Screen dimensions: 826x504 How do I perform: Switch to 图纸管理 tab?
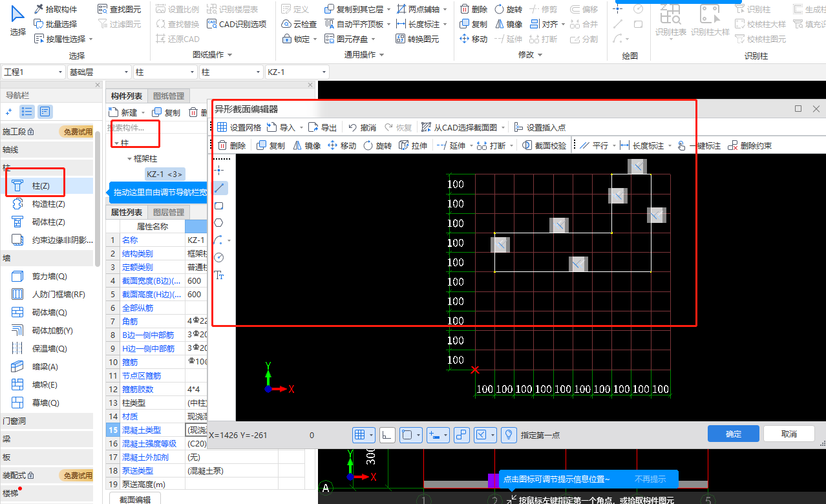point(169,96)
